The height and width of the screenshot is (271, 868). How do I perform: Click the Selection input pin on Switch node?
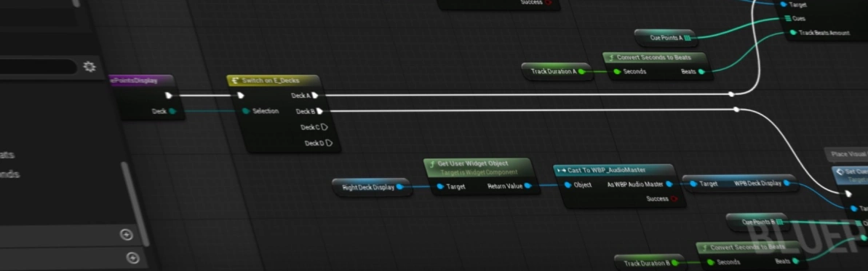pos(246,111)
